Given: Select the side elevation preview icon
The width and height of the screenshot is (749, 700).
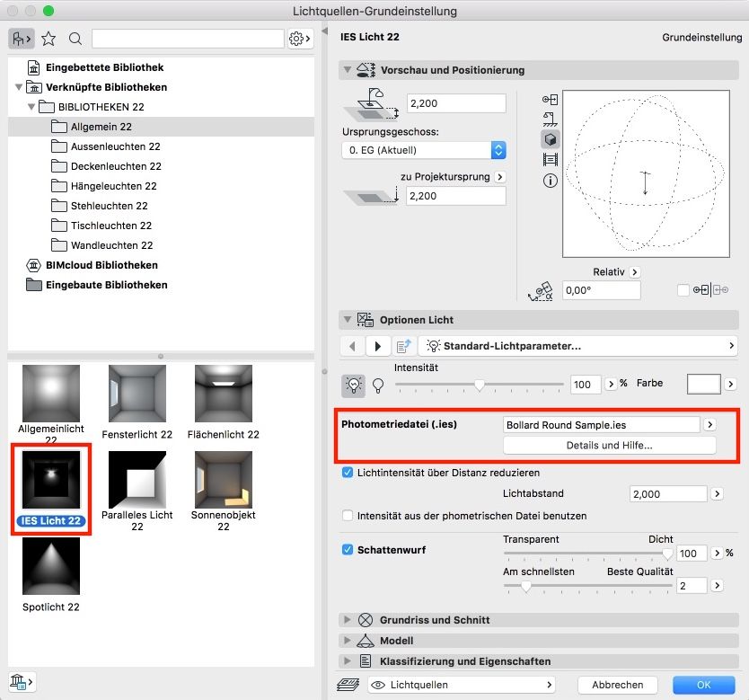Looking at the screenshot, I should tap(550, 119).
